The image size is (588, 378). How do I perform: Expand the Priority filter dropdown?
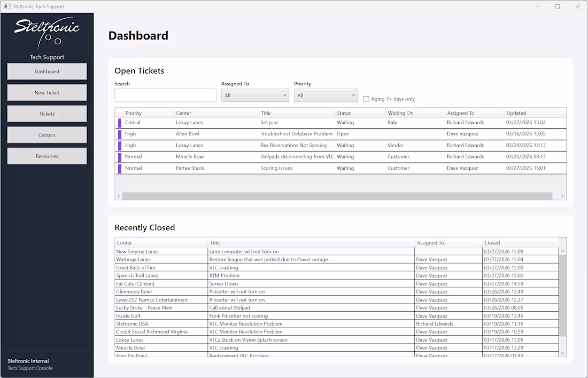(326, 95)
